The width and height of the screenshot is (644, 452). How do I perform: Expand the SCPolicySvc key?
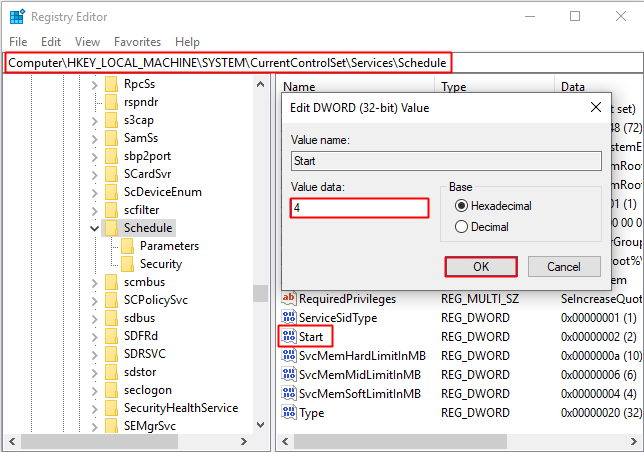94,301
